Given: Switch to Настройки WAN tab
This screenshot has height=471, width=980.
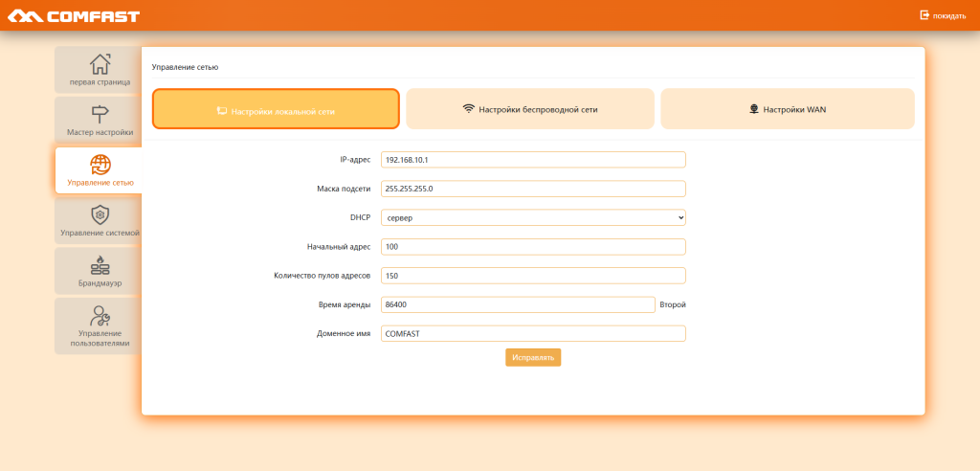Looking at the screenshot, I should pos(787,109).
